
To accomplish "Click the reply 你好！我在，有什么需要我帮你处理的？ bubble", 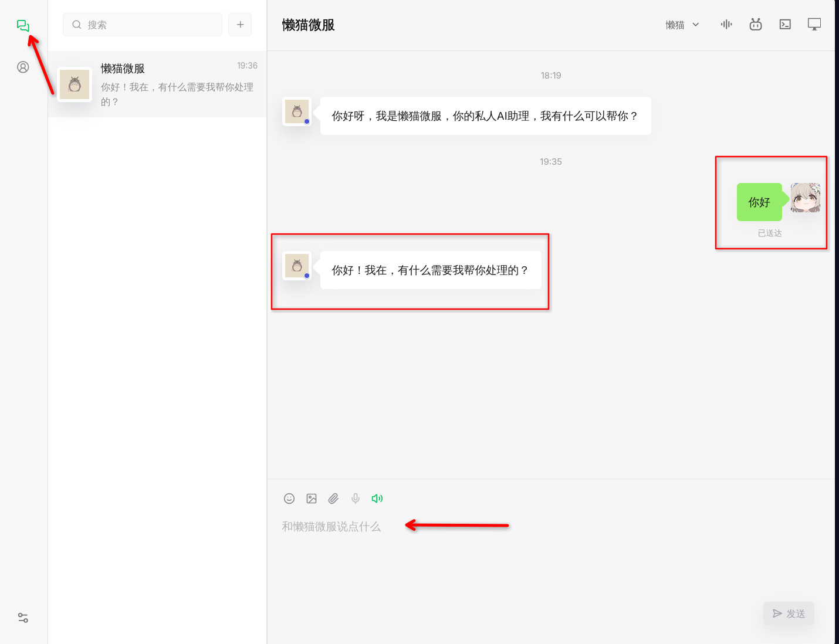I will (x=431, y=270).
